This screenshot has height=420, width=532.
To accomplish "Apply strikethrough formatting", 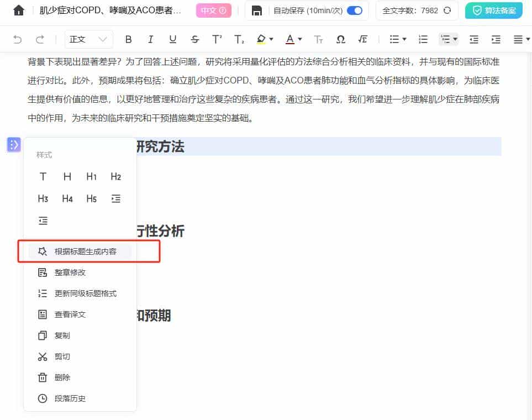I will tap(194, 39).
